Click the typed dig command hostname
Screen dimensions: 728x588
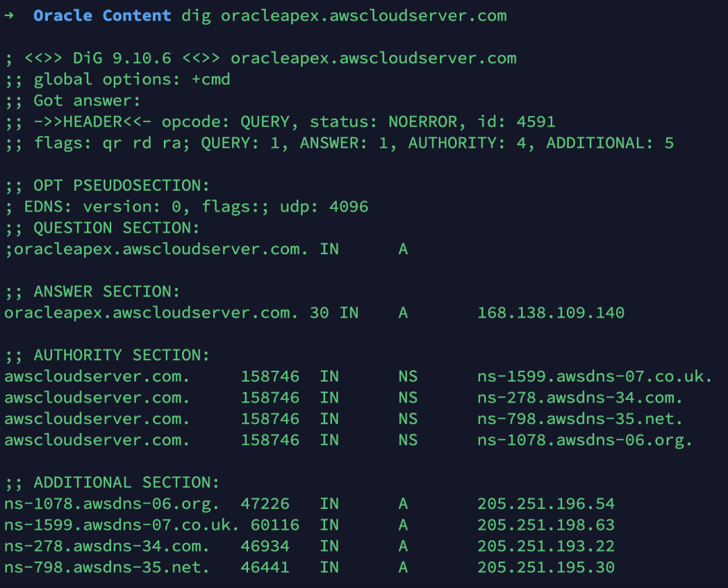point(363,16)
